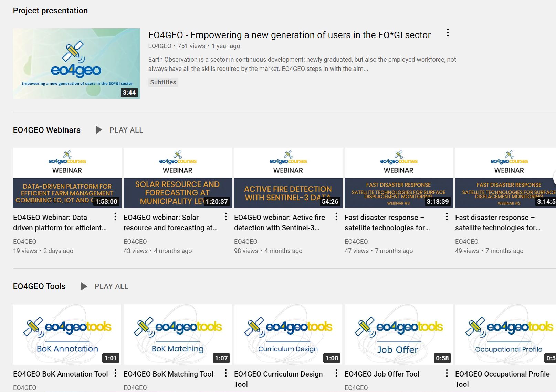The height and width of the screenshot is (392, 556).
Task: Click the 3:44 duration badge
Action: click(x=129, y=93)
